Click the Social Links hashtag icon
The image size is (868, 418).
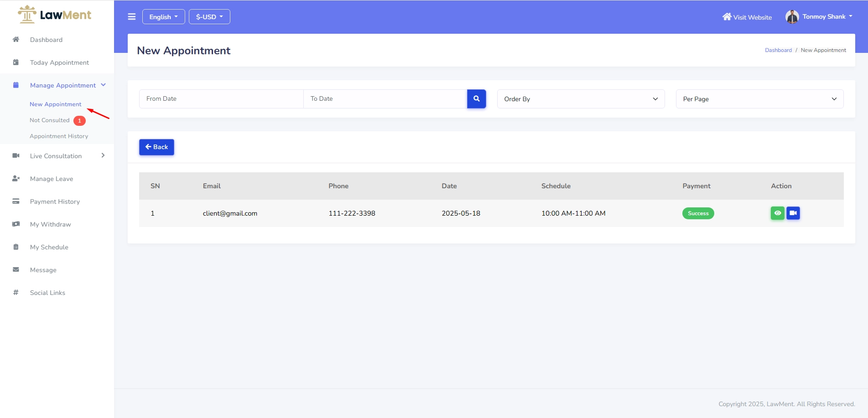tap(16, 292)
